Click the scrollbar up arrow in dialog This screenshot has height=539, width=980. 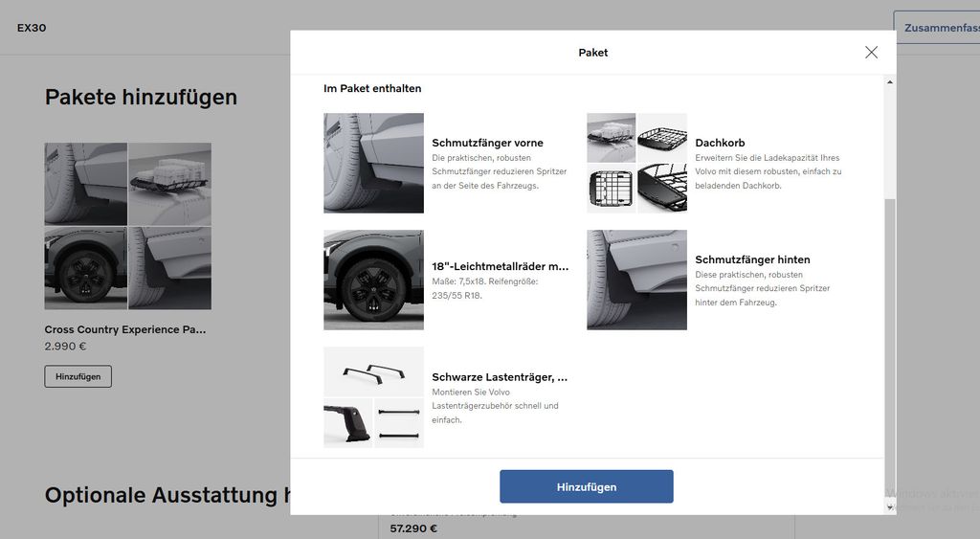[x=890, y=82]
